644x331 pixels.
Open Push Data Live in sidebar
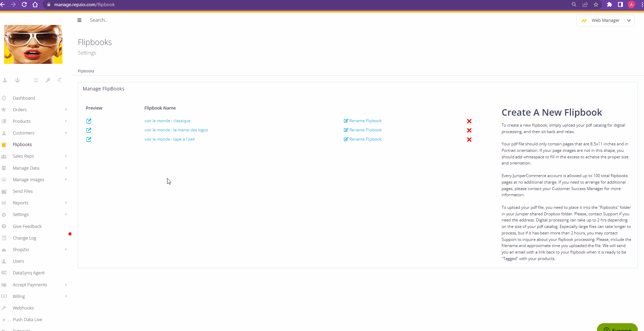point(28,319)
